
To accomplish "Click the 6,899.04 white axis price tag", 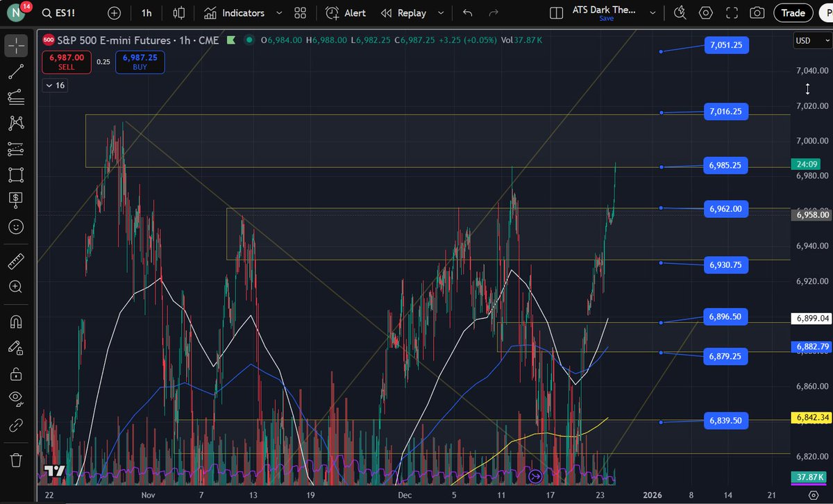I will coord(811,319).
